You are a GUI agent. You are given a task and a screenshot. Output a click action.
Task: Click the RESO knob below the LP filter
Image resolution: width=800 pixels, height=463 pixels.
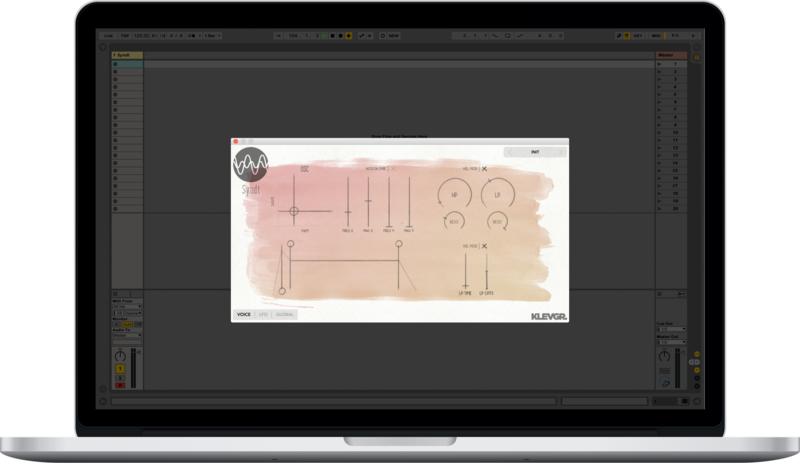click(497, 221)
